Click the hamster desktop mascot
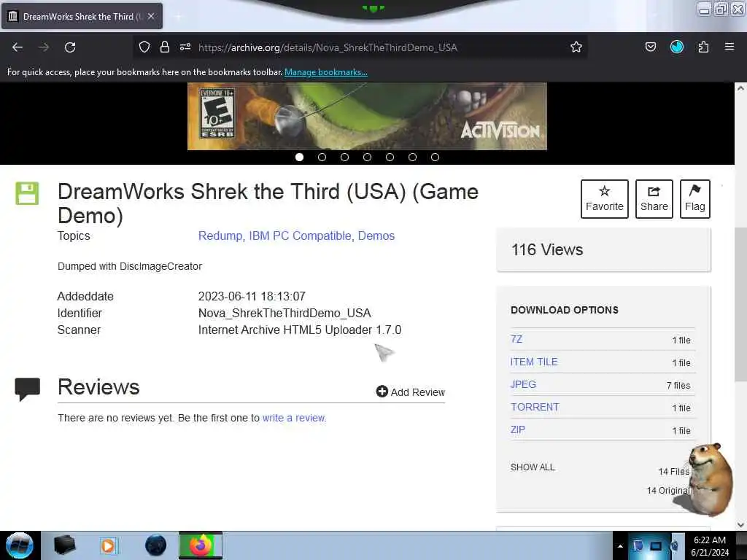The width and height of the screenshot is (747, 560). coord(710,478)
